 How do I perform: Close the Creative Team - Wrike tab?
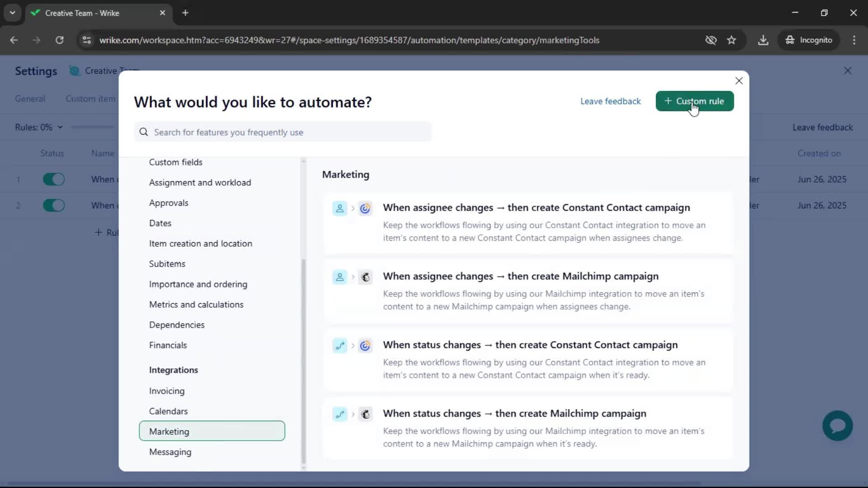click(x=162, y=13)
